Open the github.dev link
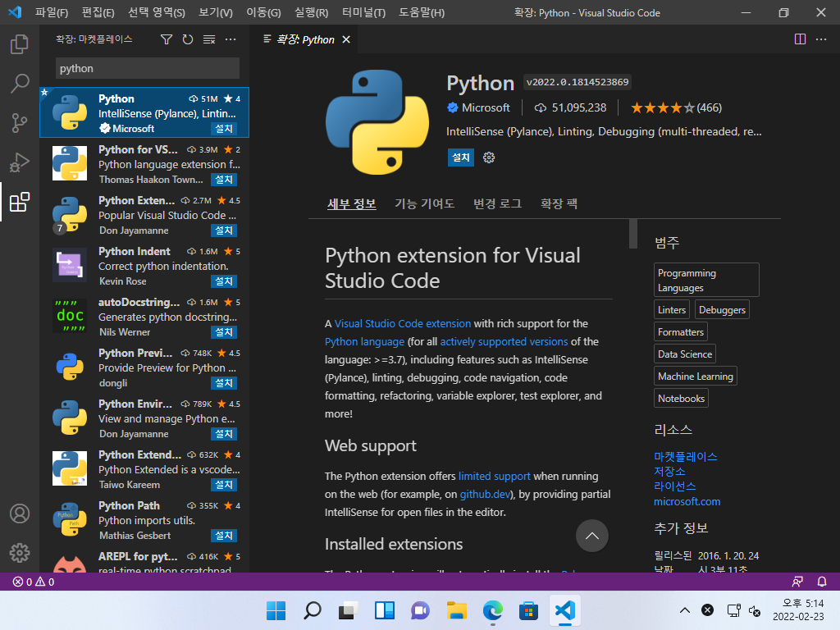Viewport: 840px width, 630px height. click(x=484, y=495)
